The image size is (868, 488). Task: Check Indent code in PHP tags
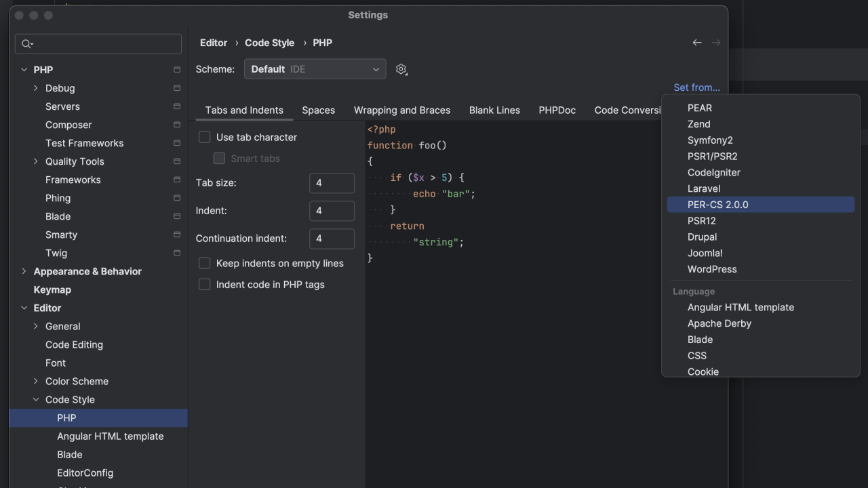[204, 285]
